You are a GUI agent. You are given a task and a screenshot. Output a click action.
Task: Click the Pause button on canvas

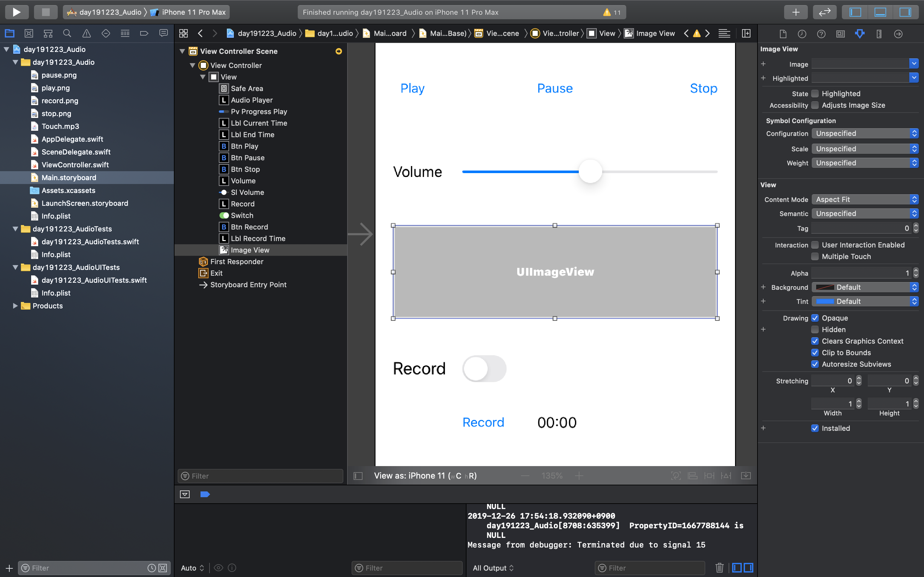click(554, 88)
